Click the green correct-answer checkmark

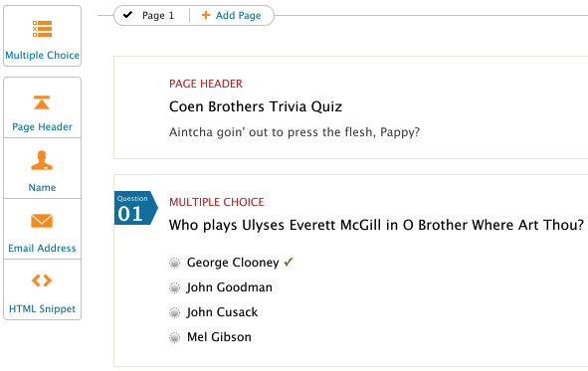click(x=289, y=262)
